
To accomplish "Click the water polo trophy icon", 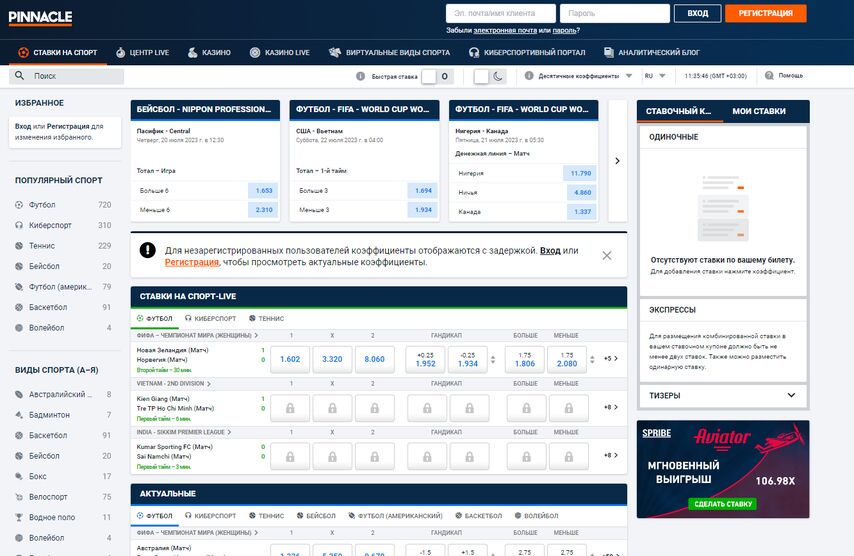I will tap(19, 517).
